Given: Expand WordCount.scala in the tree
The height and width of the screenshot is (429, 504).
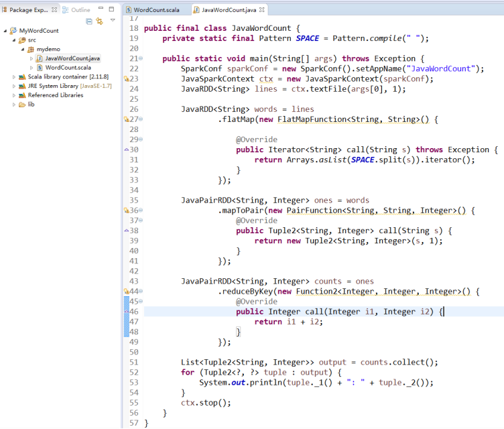Looking at the screenshot, I should coord(31,68).
